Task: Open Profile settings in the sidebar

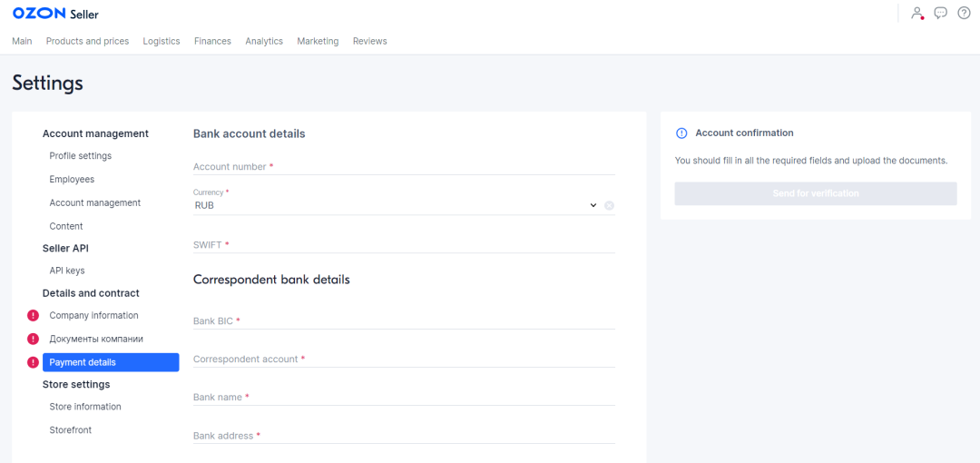Action: pyautogui.click(x=81, y=156)
